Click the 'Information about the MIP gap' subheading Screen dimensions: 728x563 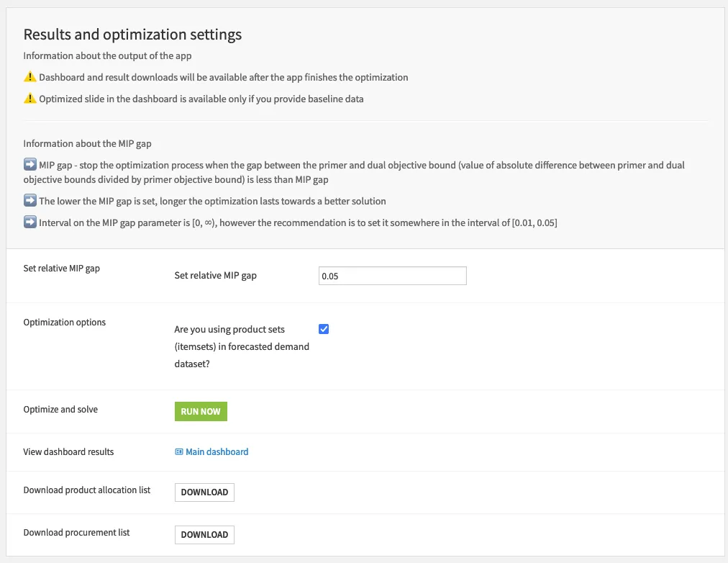[x=87, y=144]
